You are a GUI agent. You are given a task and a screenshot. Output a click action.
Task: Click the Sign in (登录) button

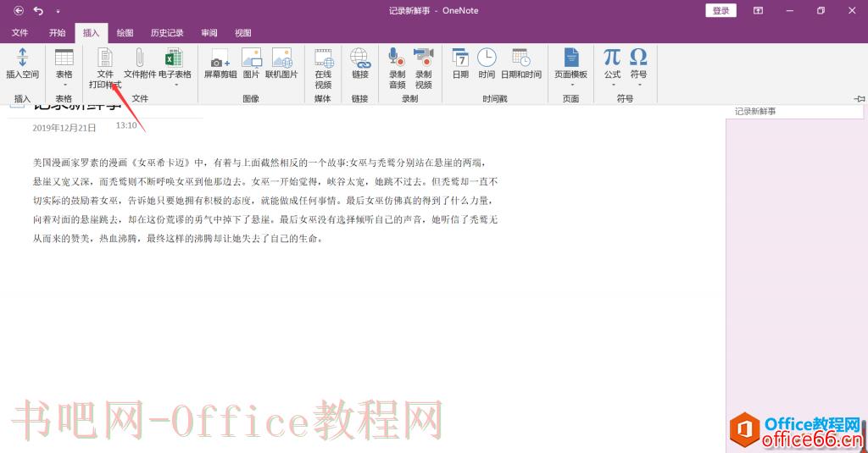click(721, 10)
